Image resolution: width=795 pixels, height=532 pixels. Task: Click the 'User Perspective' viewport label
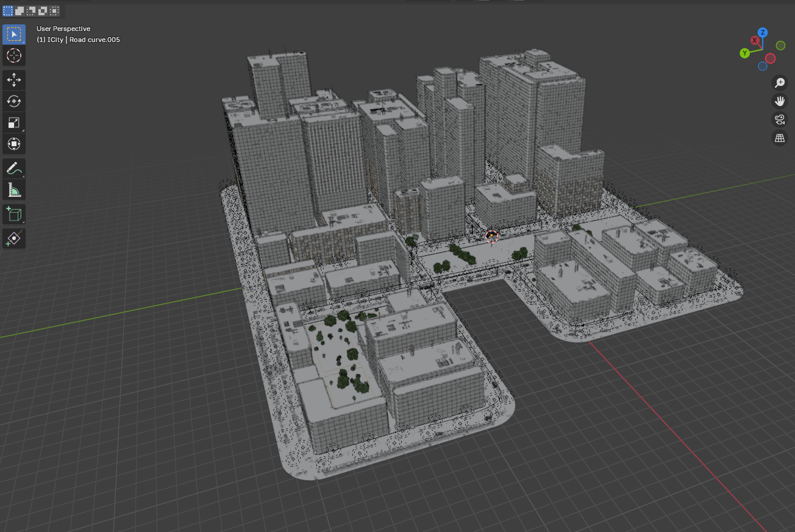63,29
